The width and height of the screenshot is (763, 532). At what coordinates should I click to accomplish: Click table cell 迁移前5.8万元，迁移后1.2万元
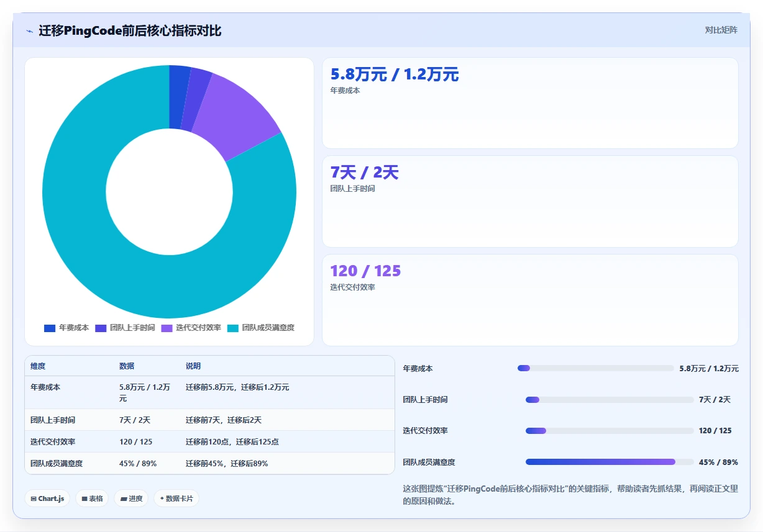click(x=237, y=387)
